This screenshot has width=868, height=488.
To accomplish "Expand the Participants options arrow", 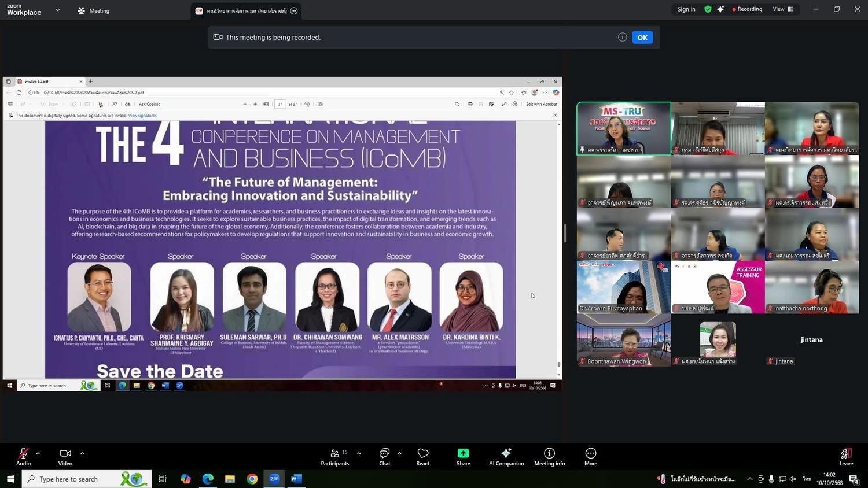I will 359,453.
